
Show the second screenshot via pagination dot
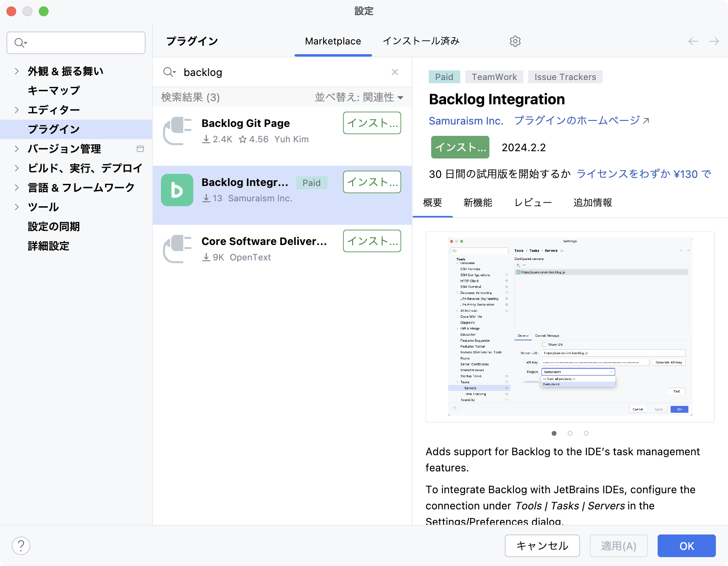570,433
